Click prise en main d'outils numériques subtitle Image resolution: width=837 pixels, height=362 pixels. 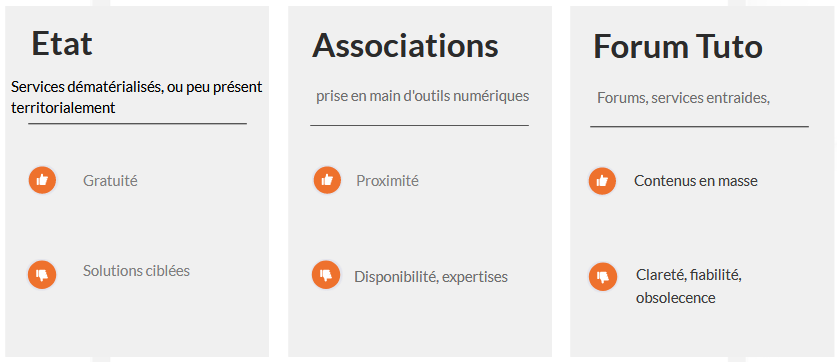[x=422, y=96]
